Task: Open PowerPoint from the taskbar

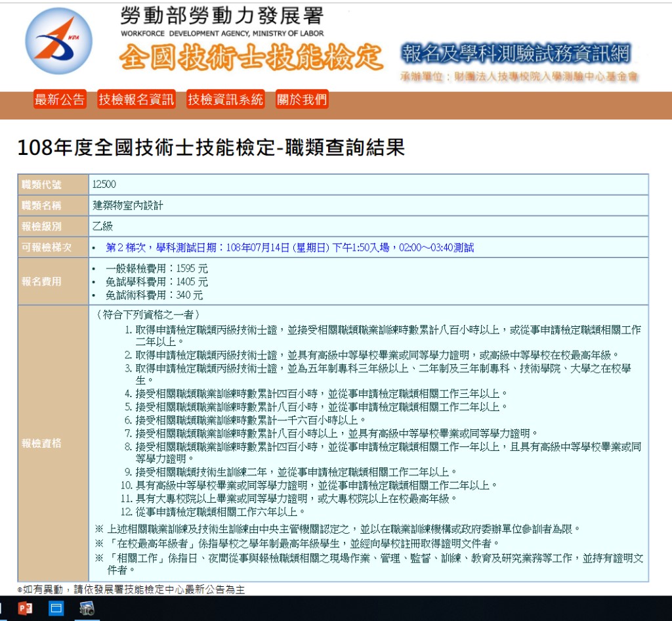Action: click(26, 609)
